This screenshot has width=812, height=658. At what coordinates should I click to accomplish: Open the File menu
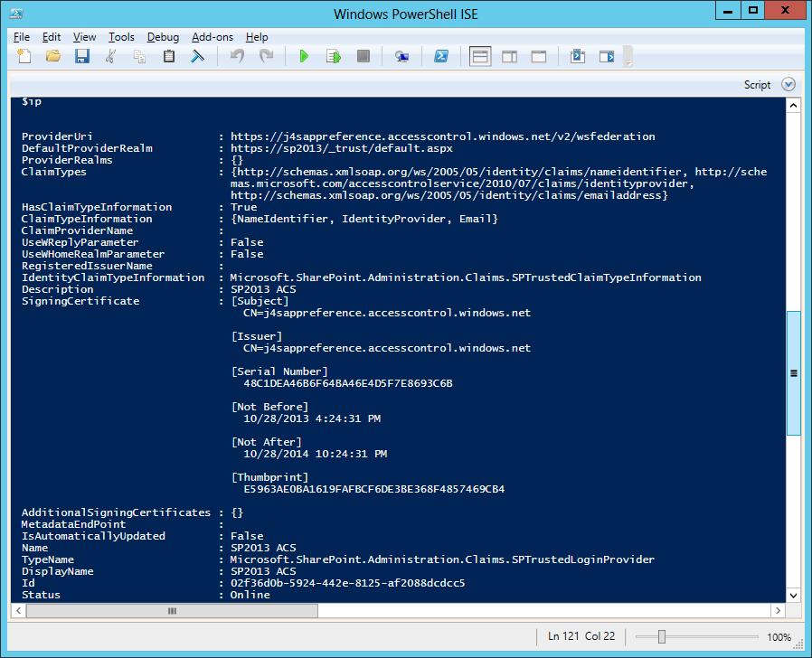pos(21,37)
